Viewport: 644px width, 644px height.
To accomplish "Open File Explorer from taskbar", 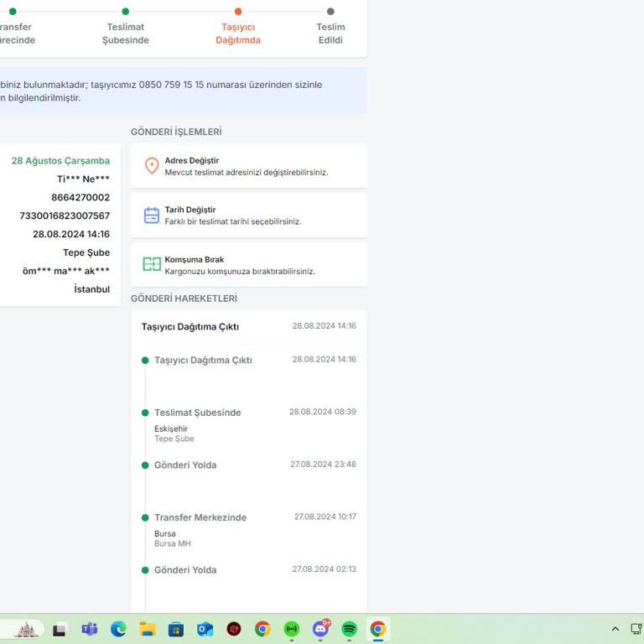I will (x=147, y=629).
